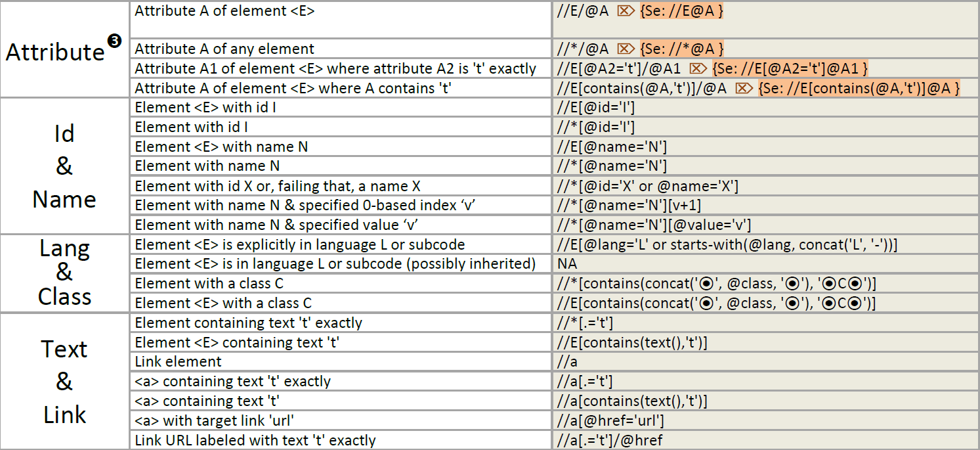Screen dimensions: 980x450
Task: Click the //a XPath expression cell
Action: (567, 362)
